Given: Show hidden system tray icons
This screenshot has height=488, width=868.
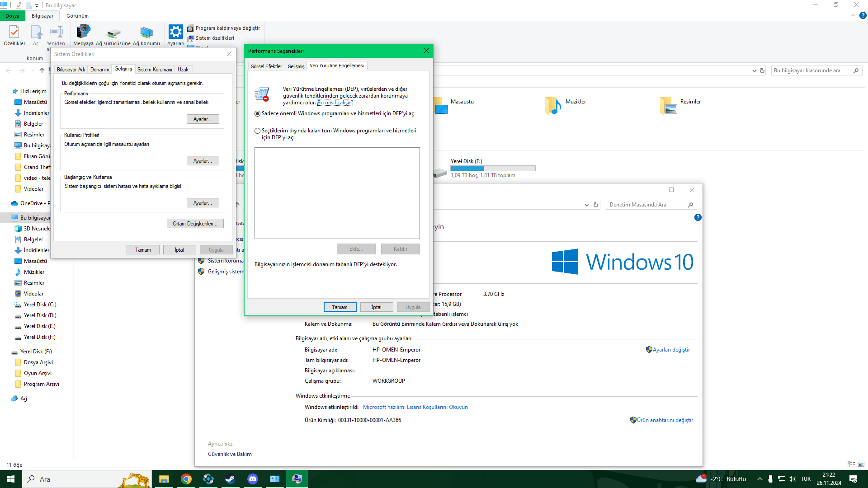Looking at the screenshot, I should 759,479.
